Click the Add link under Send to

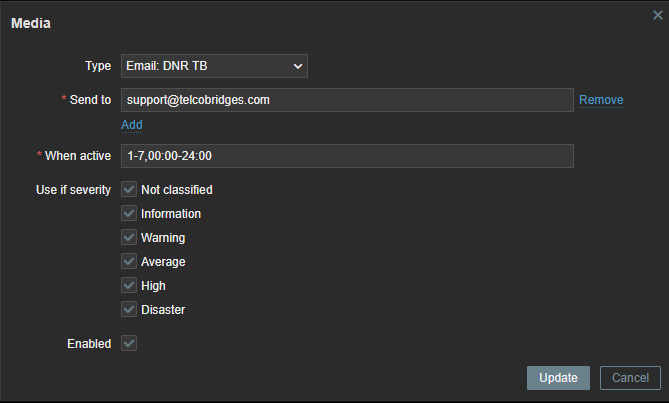(x=132, y=125)
